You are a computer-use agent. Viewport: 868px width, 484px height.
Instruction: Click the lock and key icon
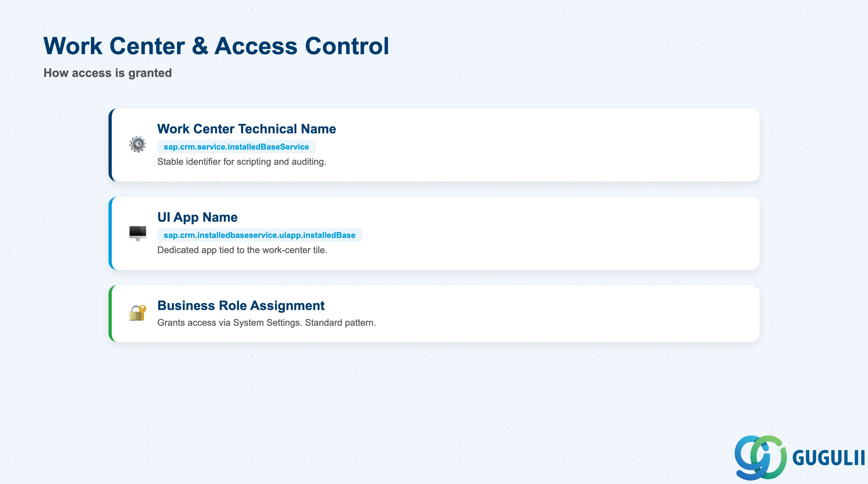point(138,313)
